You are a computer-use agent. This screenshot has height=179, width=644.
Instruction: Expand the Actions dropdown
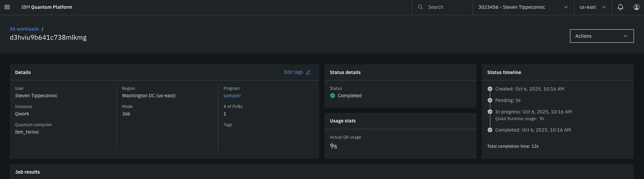tap(602, 36)
